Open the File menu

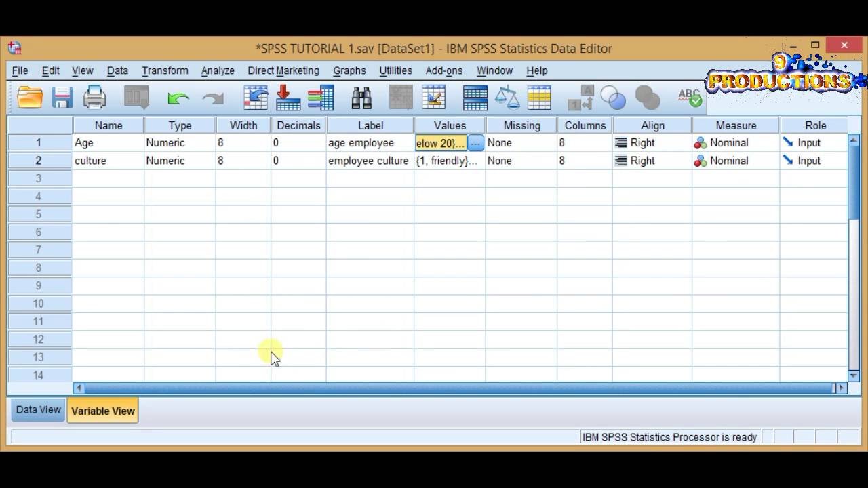[x=20, y=70]
